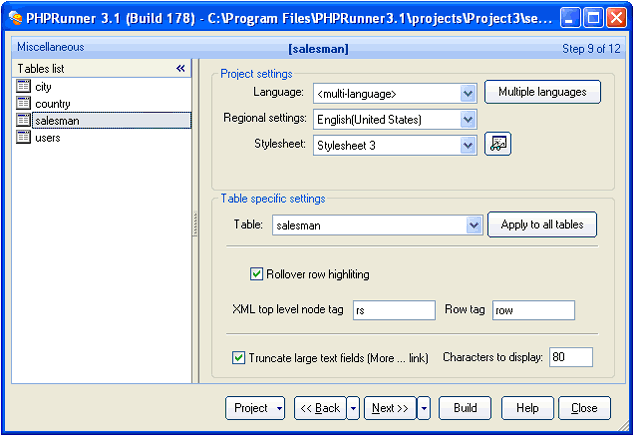Click the salesman table icon
Screen dimensions: 634x435
coord(23,120)
